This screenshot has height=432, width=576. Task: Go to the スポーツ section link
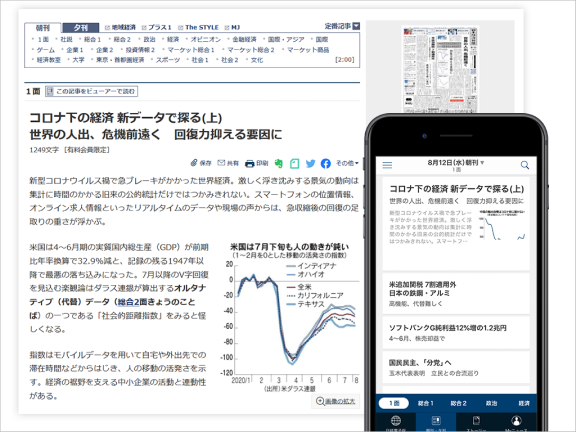(x=168, y=60)
